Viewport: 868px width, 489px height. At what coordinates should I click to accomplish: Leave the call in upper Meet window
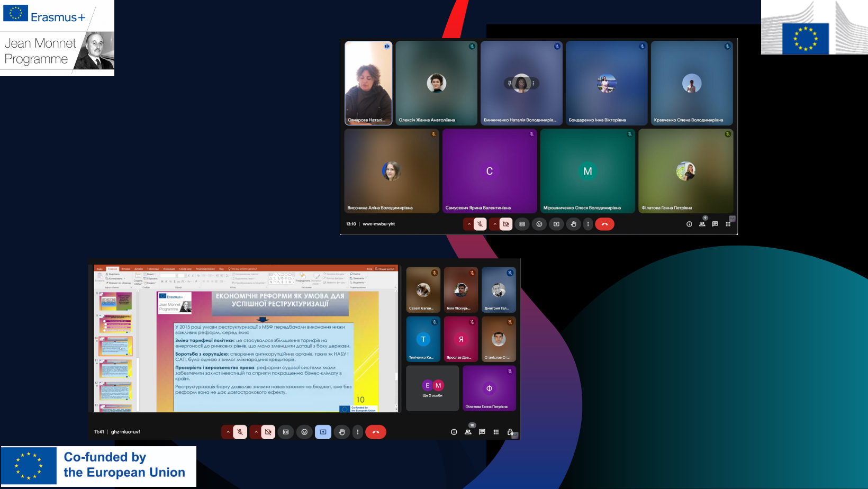(605, 224)
